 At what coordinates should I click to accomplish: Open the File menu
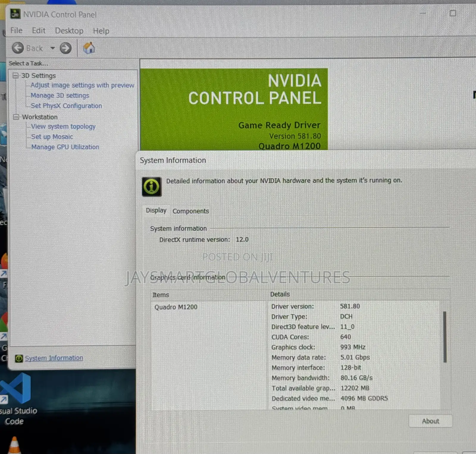pos(16,30)
